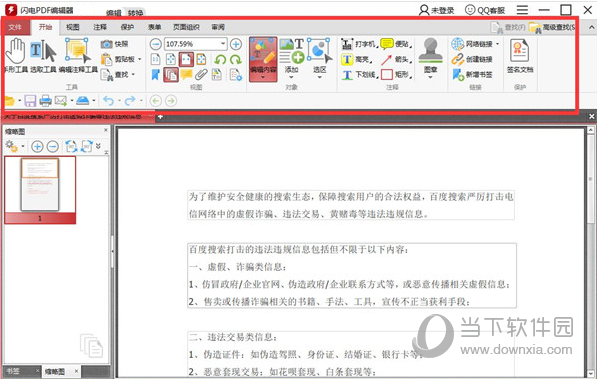Open the 文件 file menu
Screen dimensions: 597x379
pos(15,27)
